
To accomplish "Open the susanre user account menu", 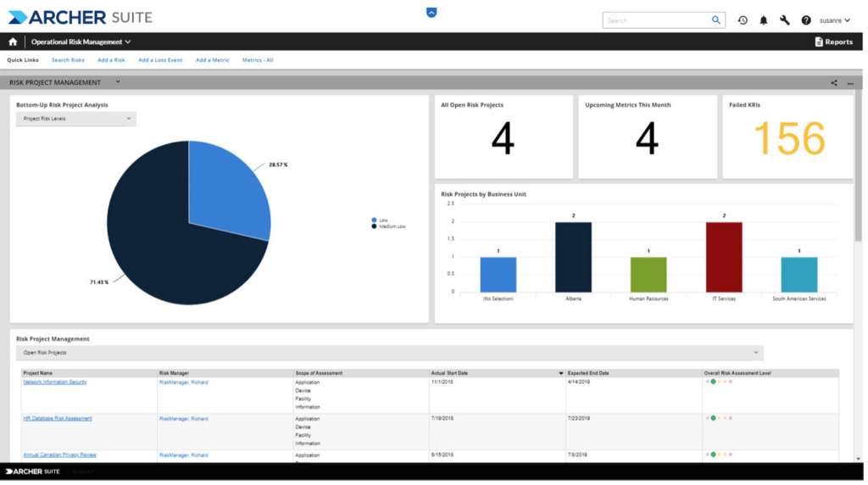I will click(x=835, y=20).
